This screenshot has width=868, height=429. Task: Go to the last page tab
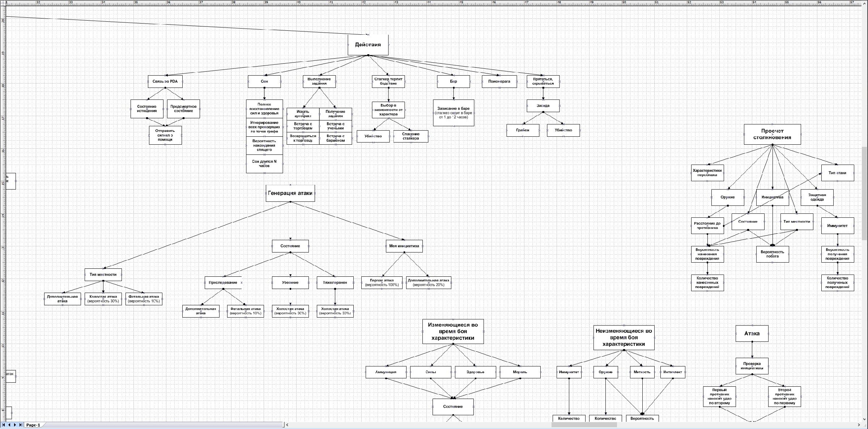[x=21, y=425]
